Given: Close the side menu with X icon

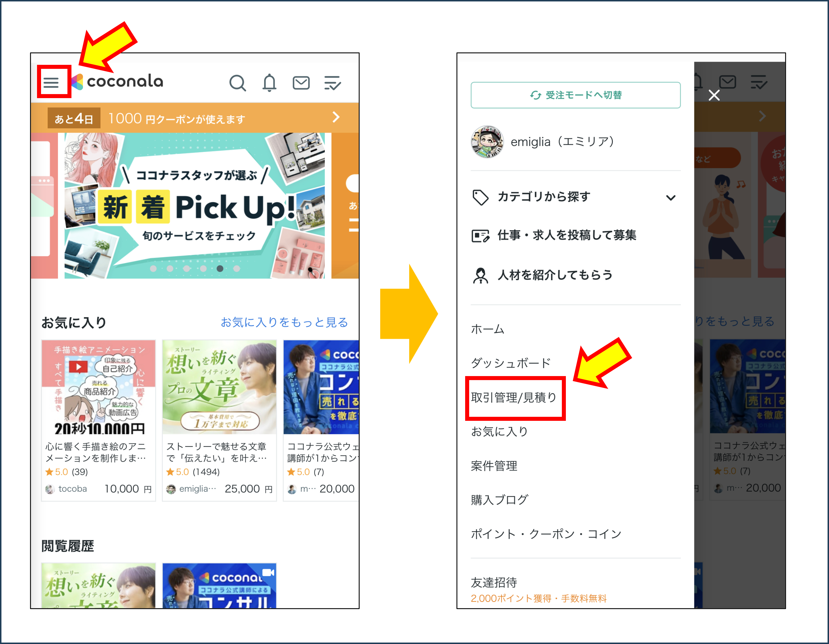Looking at the screenshot, I should click(714, 95).
